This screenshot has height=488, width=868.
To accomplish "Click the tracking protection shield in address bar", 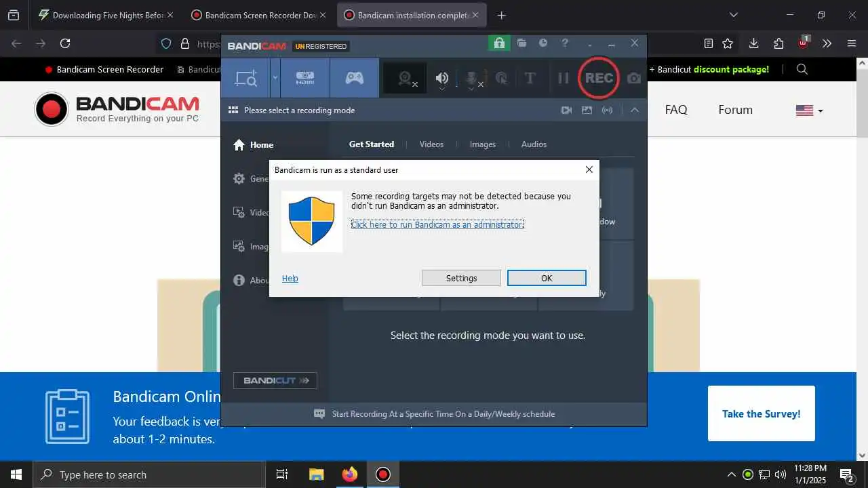I will point(165,43).
